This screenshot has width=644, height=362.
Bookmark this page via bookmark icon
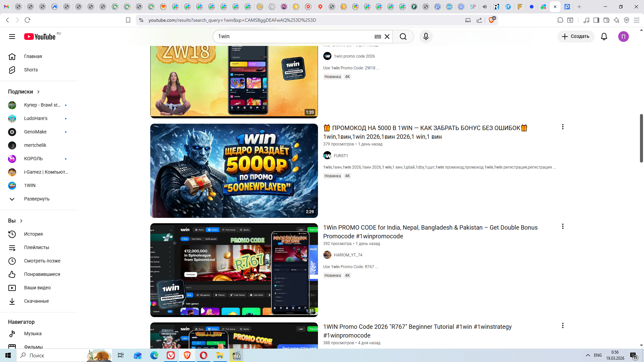(128, 20)
